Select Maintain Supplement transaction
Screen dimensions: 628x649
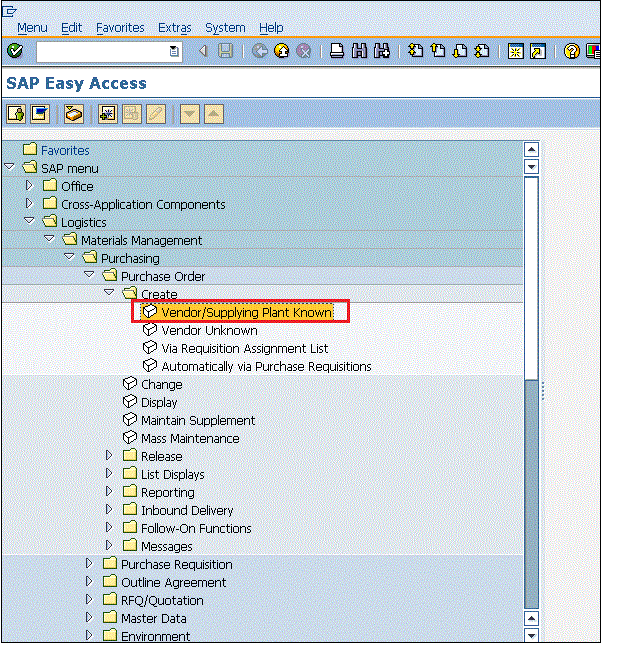pyautogui.click(x=198, y=421)
